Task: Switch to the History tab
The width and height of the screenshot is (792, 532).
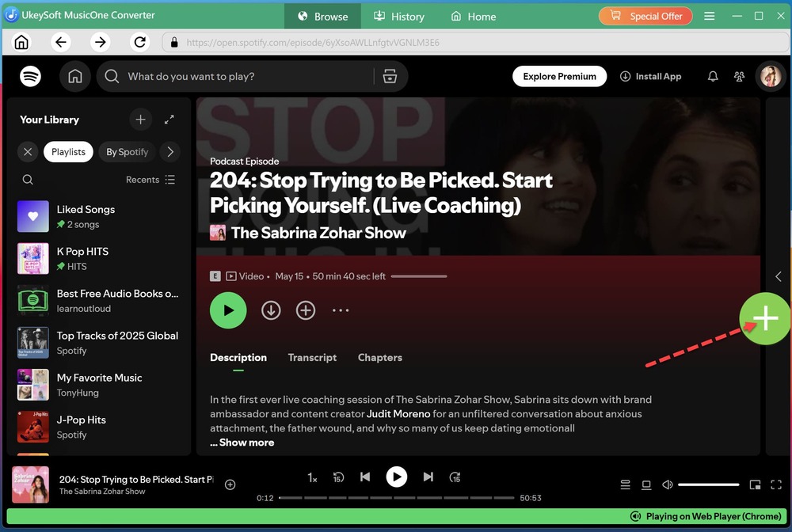Action: coord(399,16)
